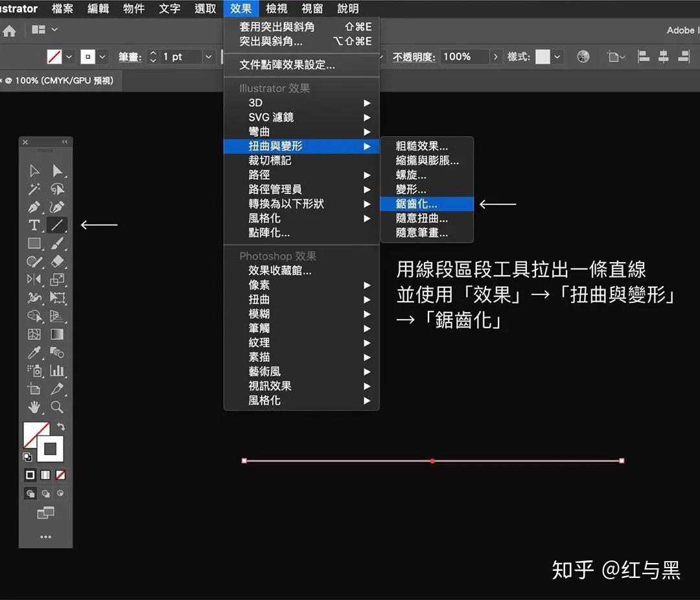Select the Magic Wand tool
700x600 pixels.
34,189
